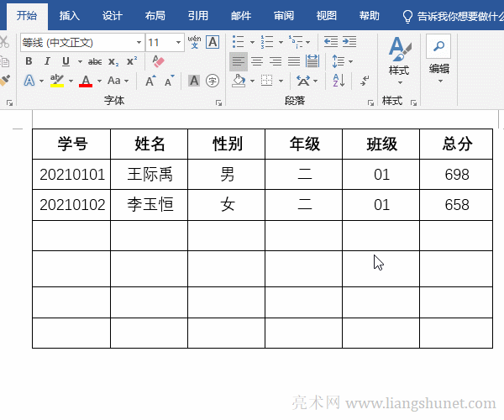Apply superscript formatting
Viewport: 504px width, 420px height.
point(131,61)
